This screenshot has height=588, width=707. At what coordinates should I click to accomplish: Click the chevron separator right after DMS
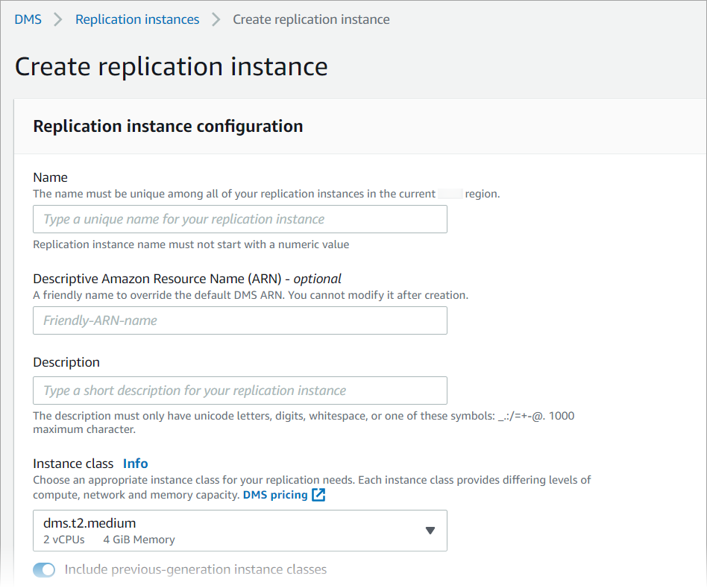point(58,19)
